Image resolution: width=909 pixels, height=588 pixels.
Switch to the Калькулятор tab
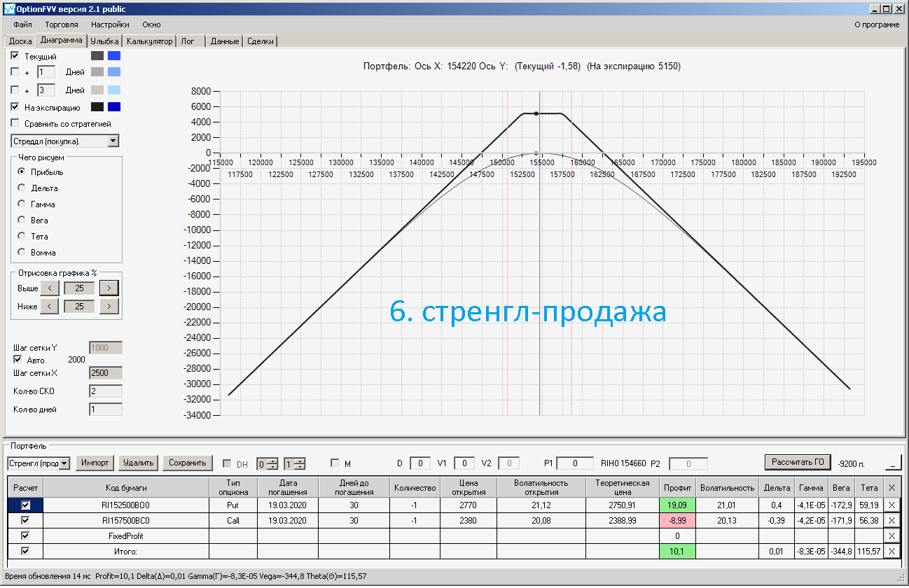click(150, 41)
